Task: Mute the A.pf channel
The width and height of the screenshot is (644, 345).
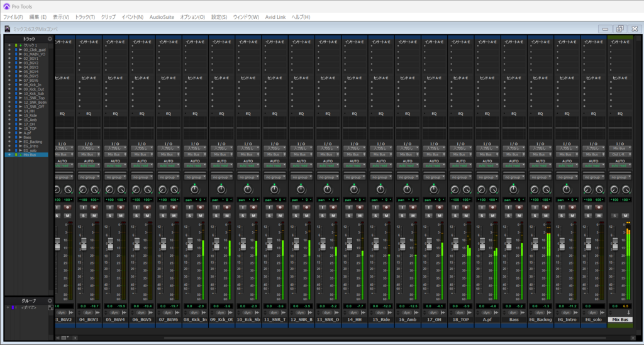Action: [492, 215]
